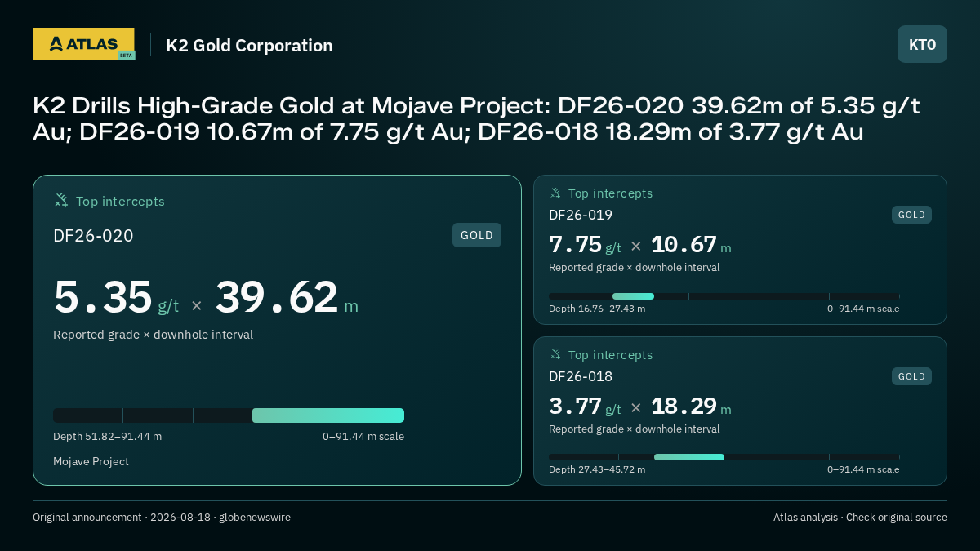Click the 5.35 g/t grade value
Screen dimensions: 980x551
pyautogui.click(x=116, y=297)
